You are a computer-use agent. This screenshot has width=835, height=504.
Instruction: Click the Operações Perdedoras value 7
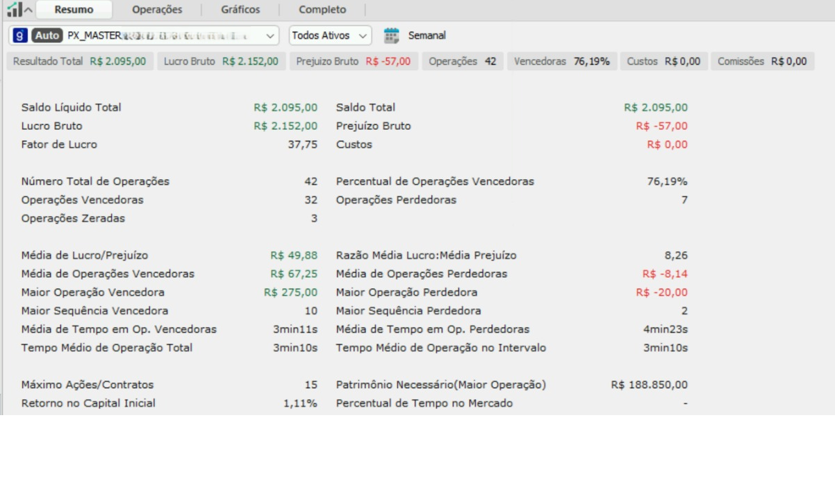click(x=684, y=200)
